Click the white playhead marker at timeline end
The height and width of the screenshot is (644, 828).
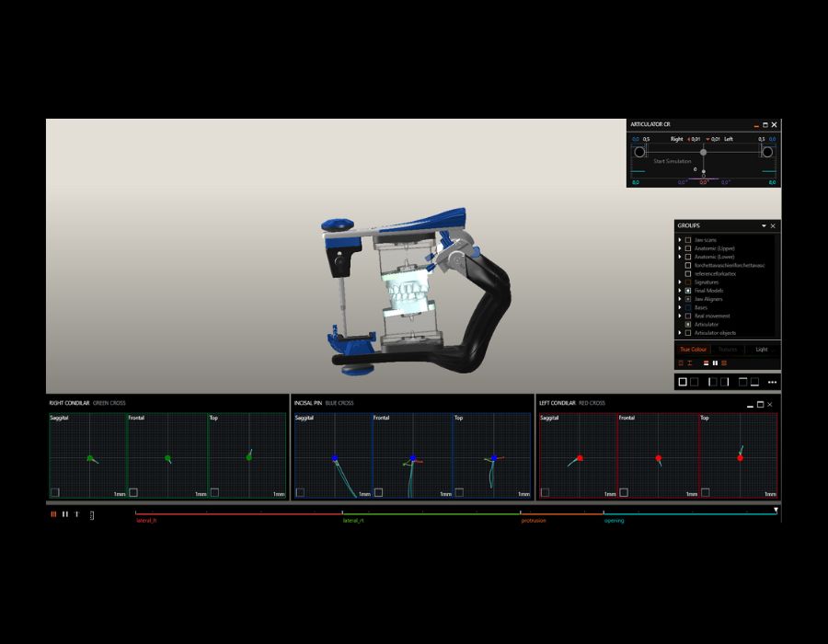coord(776,510)
